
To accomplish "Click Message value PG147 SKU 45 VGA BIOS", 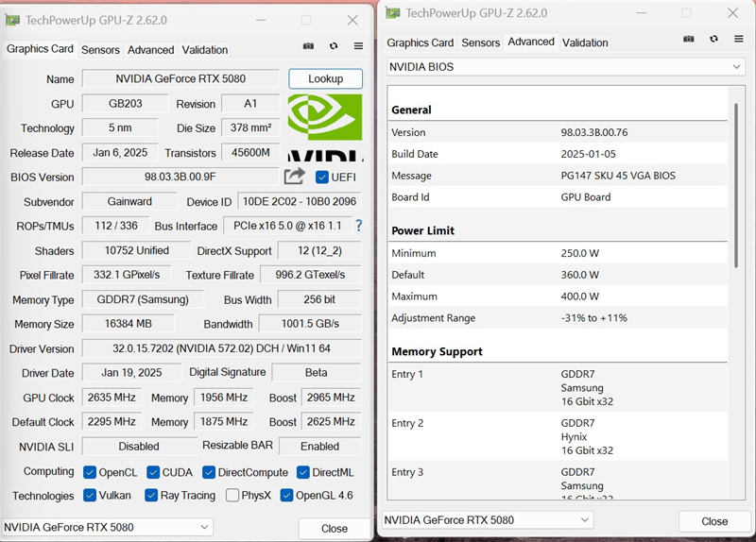I will click(618, 176).
